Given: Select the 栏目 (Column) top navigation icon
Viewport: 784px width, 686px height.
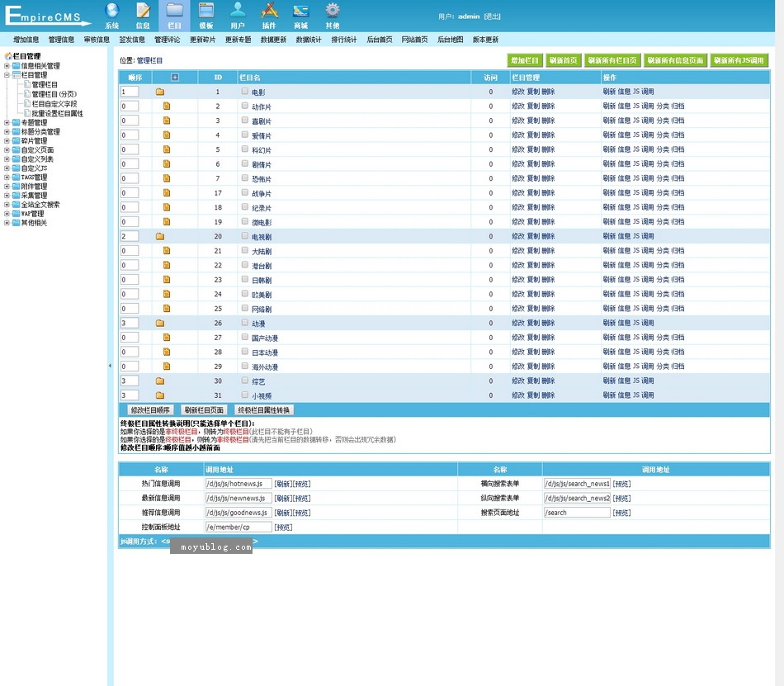Looking at the screenshot, I should tap(174, 16).
